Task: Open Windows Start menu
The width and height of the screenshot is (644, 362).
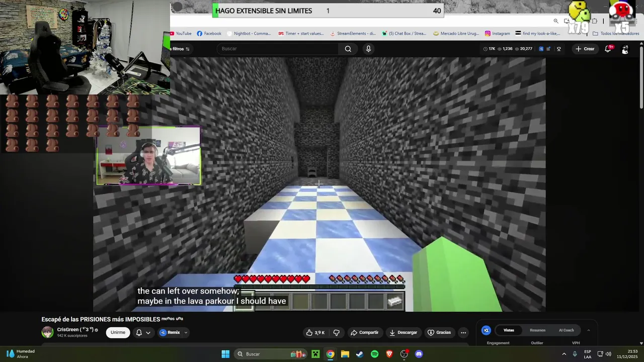Action: point(225,354)
